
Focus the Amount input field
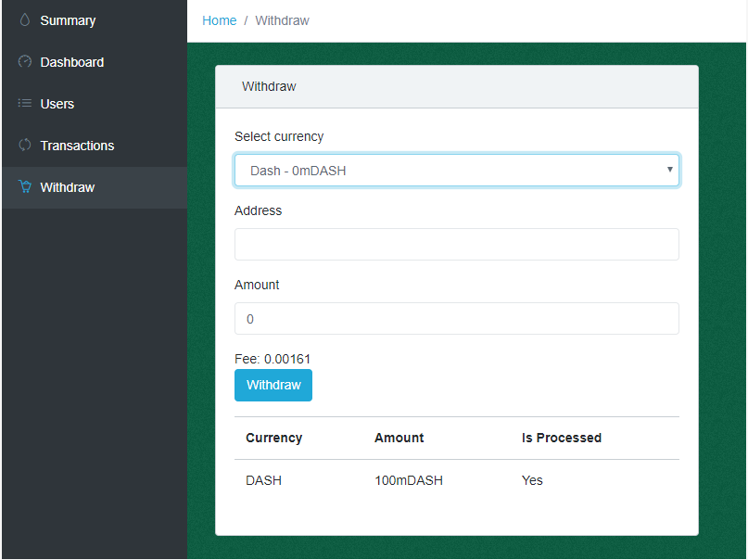(x=457, y=319)
